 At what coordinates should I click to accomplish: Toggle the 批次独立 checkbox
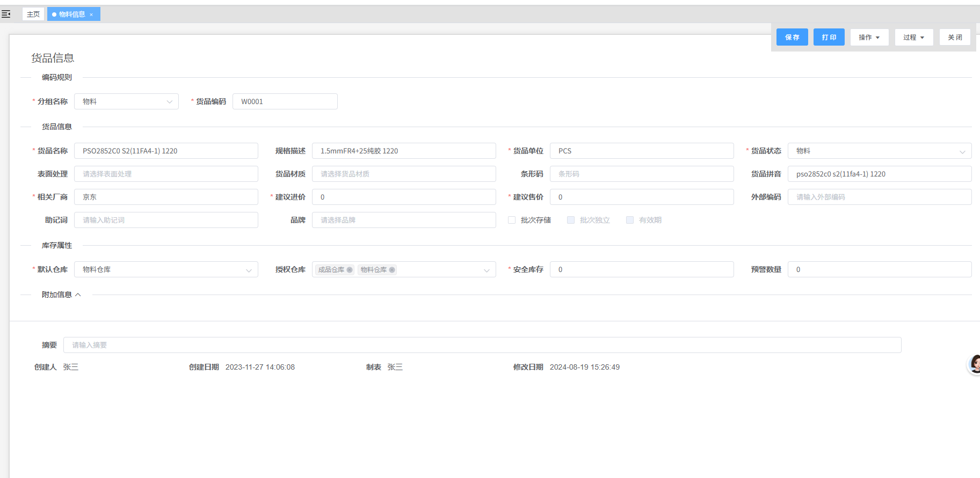571,220
